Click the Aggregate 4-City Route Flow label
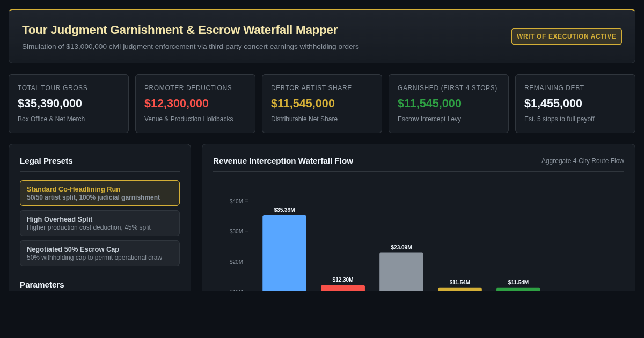644x338 pixels. point(583,161)
